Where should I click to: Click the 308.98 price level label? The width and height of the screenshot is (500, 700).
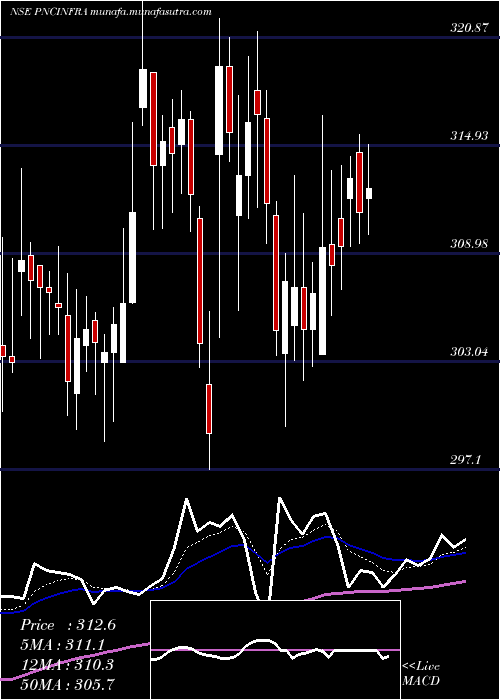click(x=469, y=244)
